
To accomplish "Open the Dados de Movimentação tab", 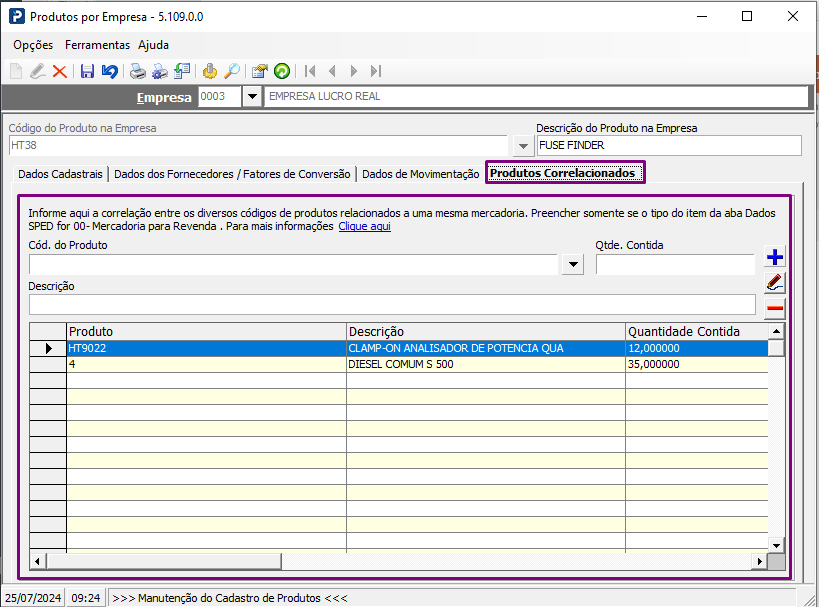I will pos(420,174).
